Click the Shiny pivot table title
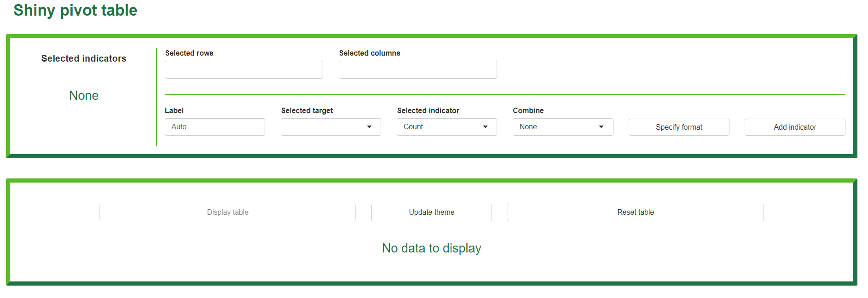 tap(75, 11)
